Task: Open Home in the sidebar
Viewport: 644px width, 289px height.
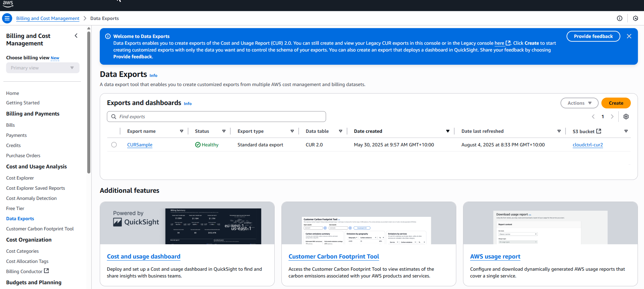Action: click(x=13, y=93)
